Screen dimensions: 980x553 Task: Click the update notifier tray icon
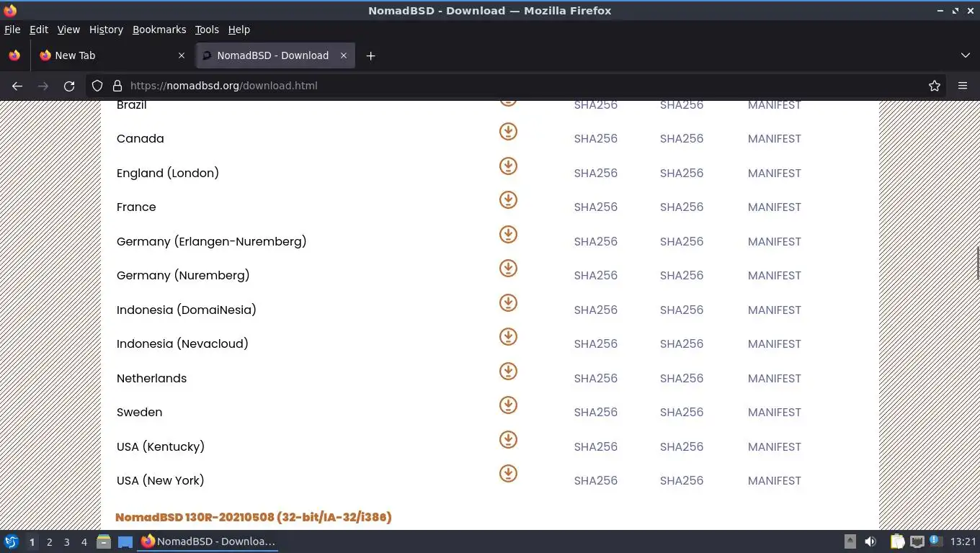pos(935,540)
